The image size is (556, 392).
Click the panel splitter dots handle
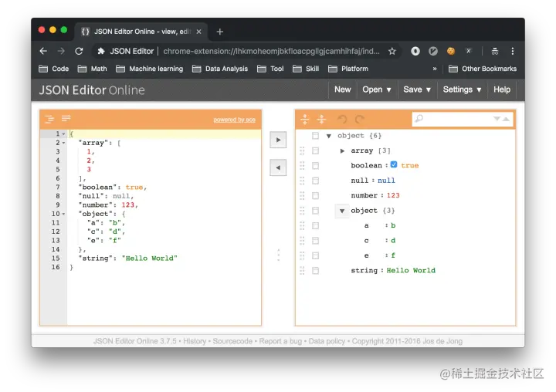278,255
